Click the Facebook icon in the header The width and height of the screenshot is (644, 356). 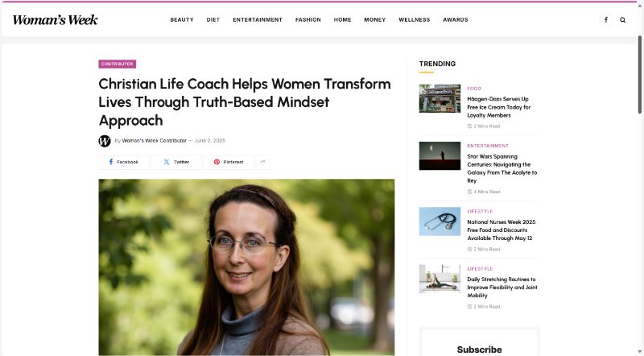[x=606, y=19]
